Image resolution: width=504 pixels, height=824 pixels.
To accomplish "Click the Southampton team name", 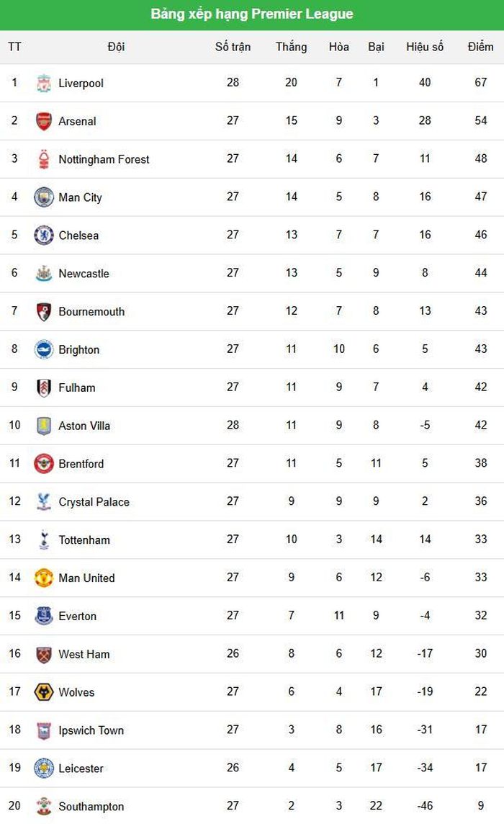I will click(x=91, y=806).
